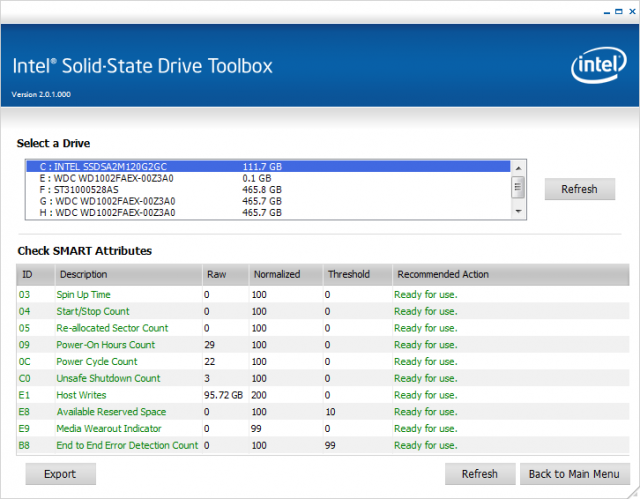
Task: Click the ID cell E1
Action: (x=24, y=395)
